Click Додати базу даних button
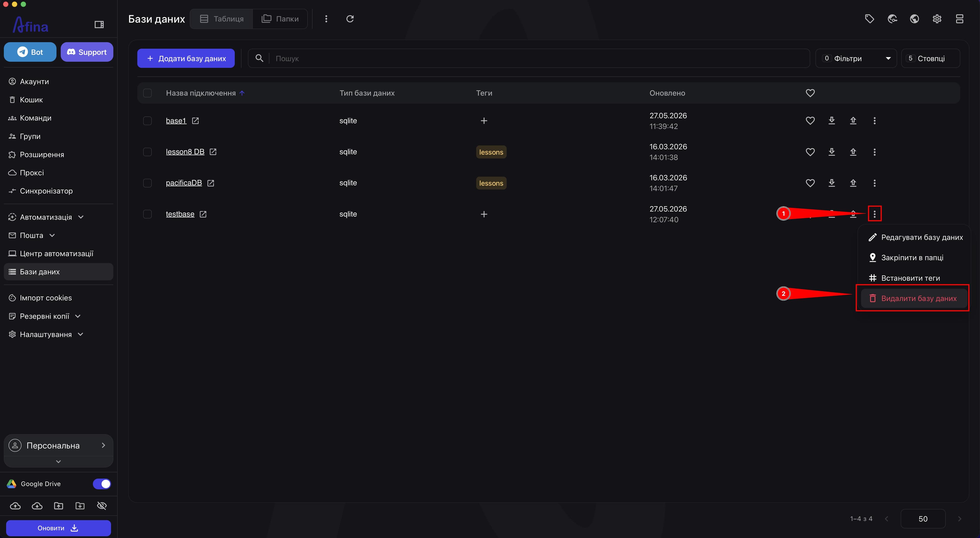The width and height of the screenshot is (980, 538). click(186, 58)
